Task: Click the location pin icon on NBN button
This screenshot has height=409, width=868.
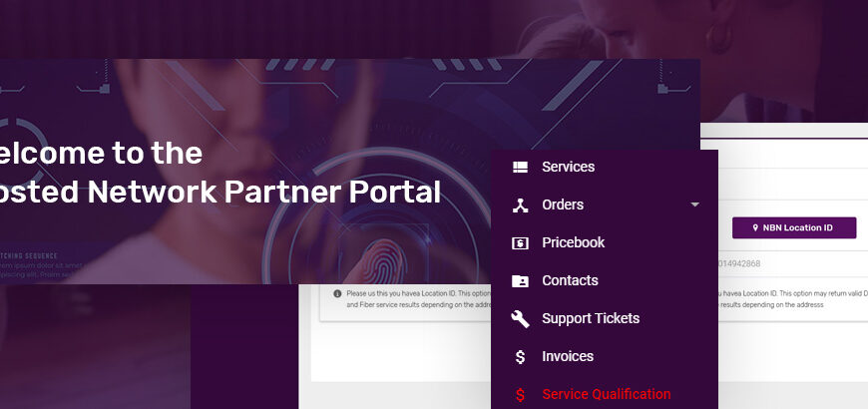Action: tap(755, 228)
